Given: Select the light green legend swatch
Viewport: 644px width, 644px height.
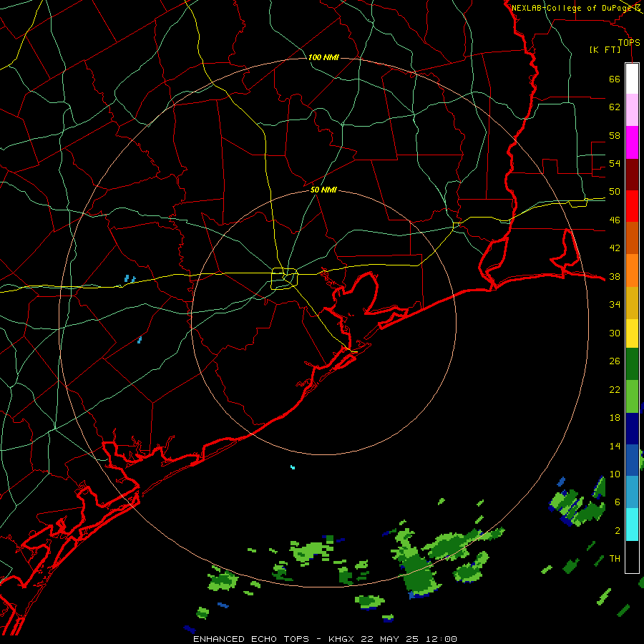Looking at the screenshot, I should coord(632,396).
